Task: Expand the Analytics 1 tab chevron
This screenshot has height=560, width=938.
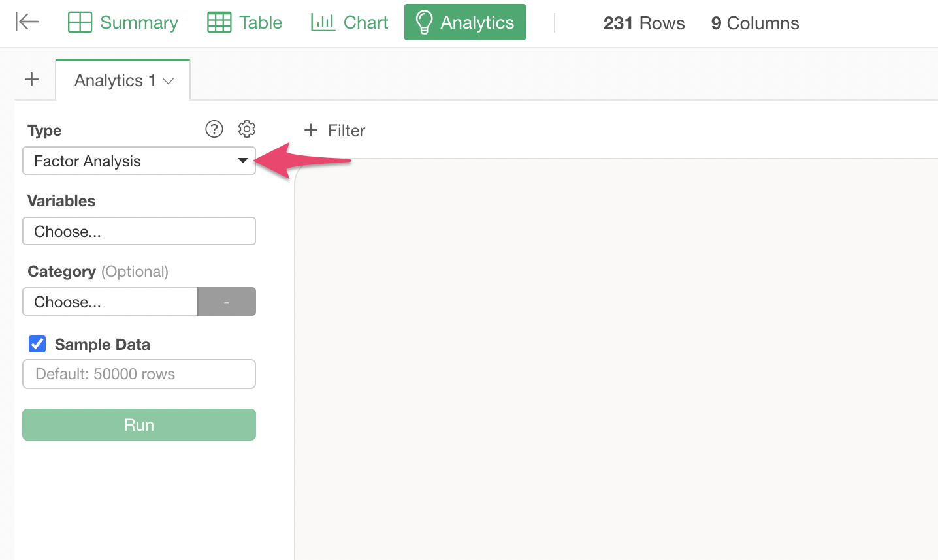Action: point(169,81)
